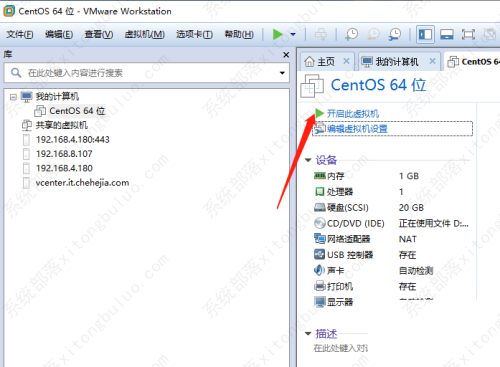
Task: Collapse the 设备 section
Action: [x=308, y=160]
